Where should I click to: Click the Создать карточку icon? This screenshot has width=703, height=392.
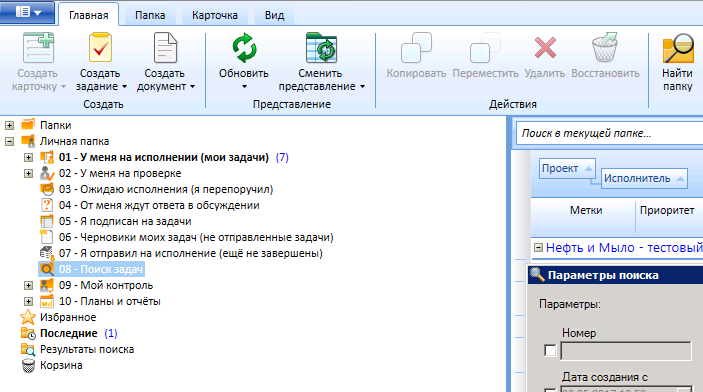(x=39, y=48)
